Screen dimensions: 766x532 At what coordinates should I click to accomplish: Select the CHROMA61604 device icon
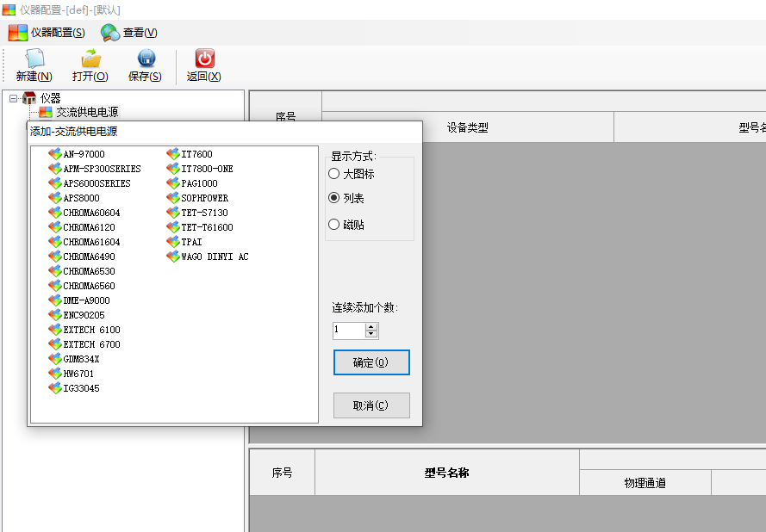click(55, 242)
